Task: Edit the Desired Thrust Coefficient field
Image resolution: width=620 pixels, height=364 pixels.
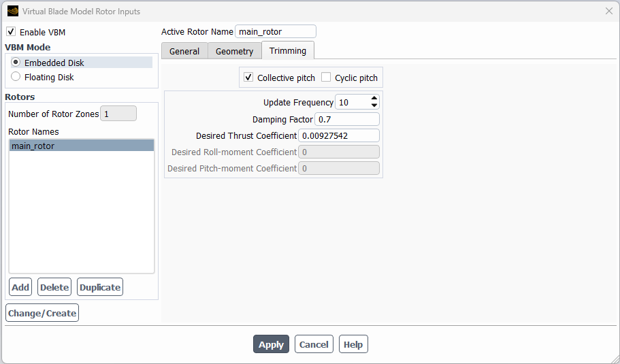Action: (x=339, y=135)
